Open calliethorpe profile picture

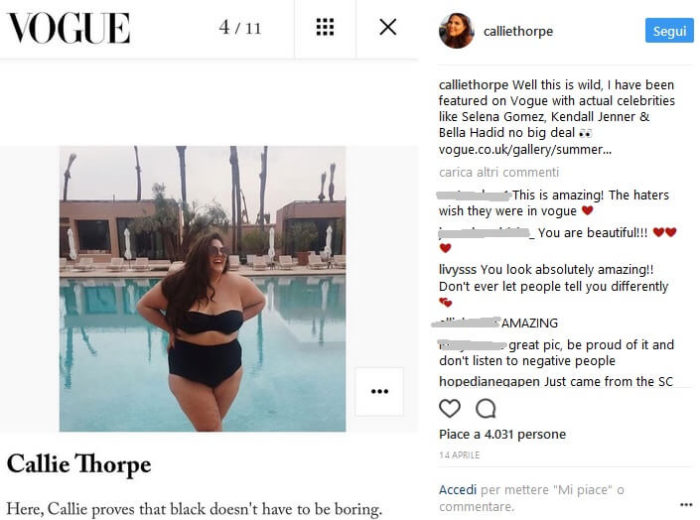[x=456, y=30]
